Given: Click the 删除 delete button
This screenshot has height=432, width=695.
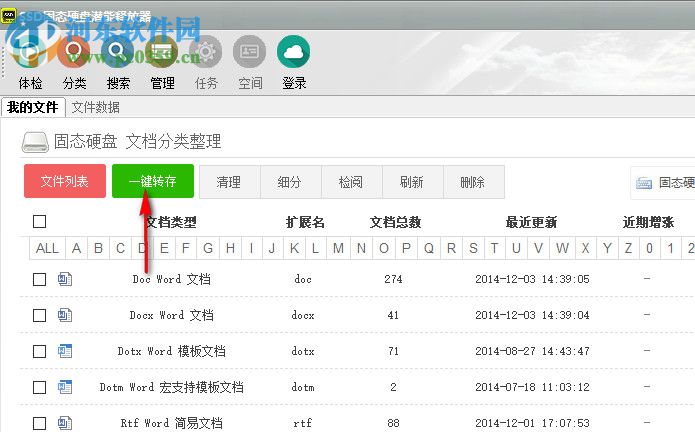Looking at the screenshot, I should [x=474, y=182].
